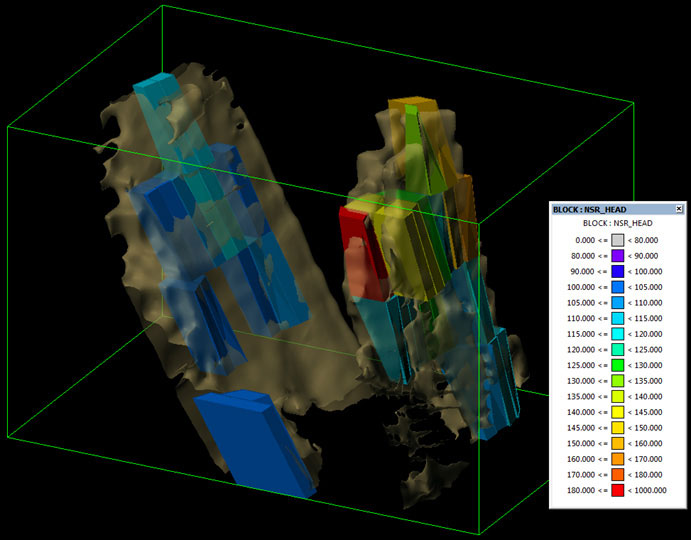691x540 pixels.
Task: Click the red 180.000 to 1000.000 swatch
Action: pos(618,490)
